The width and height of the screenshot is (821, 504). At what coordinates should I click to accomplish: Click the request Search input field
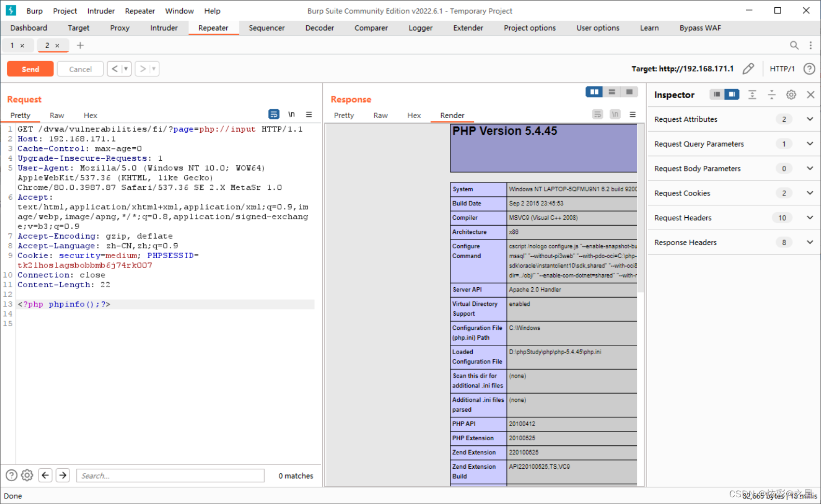tap(170, 475)
